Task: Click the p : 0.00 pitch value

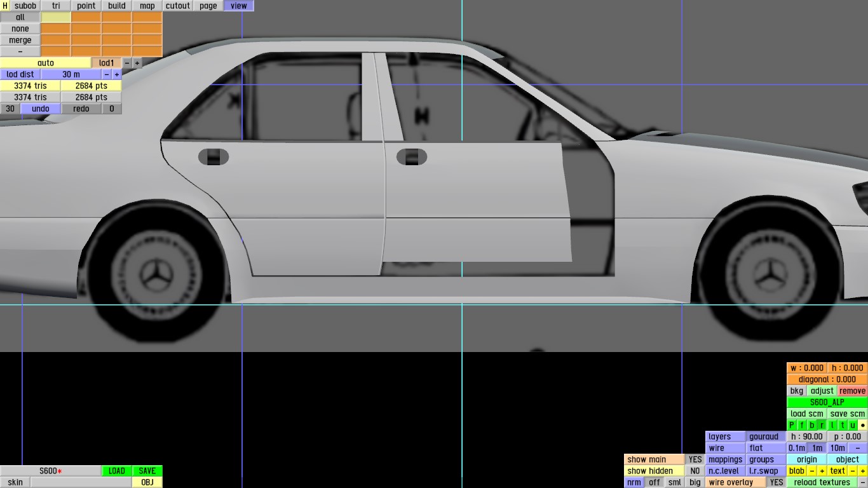Action: (848, 437)
